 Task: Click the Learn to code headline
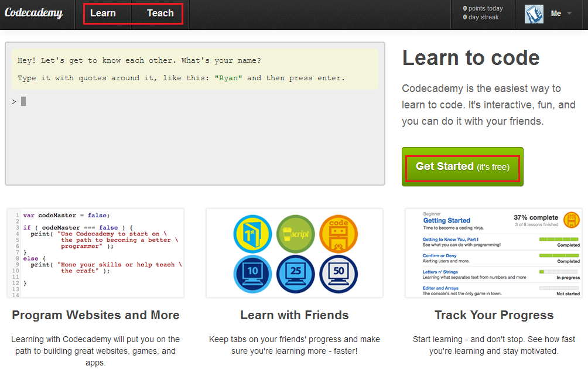pyautogui.click(x=471, y=58)
